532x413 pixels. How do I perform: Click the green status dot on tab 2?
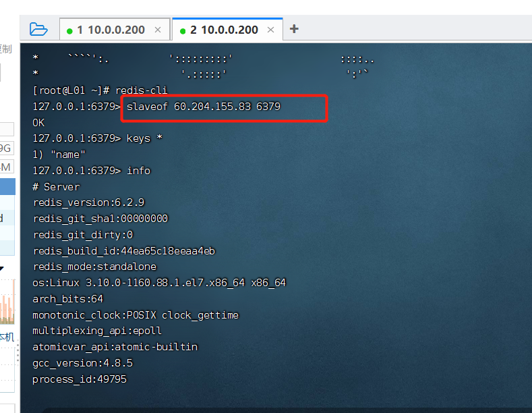pyautogui.click(x=183, y=31)
